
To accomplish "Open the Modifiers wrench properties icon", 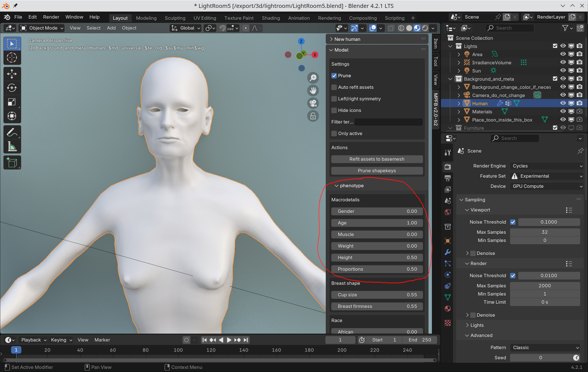I will coord(448,252).
